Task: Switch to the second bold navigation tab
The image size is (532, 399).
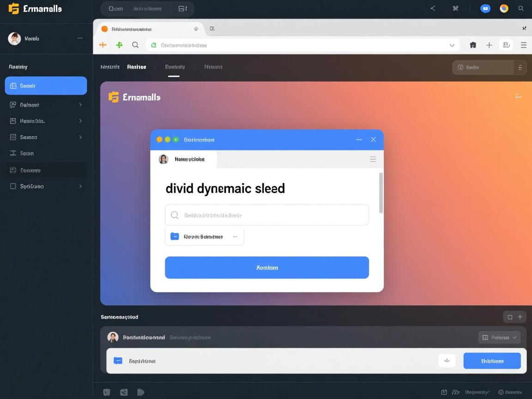Action: (x=137, y=66)
